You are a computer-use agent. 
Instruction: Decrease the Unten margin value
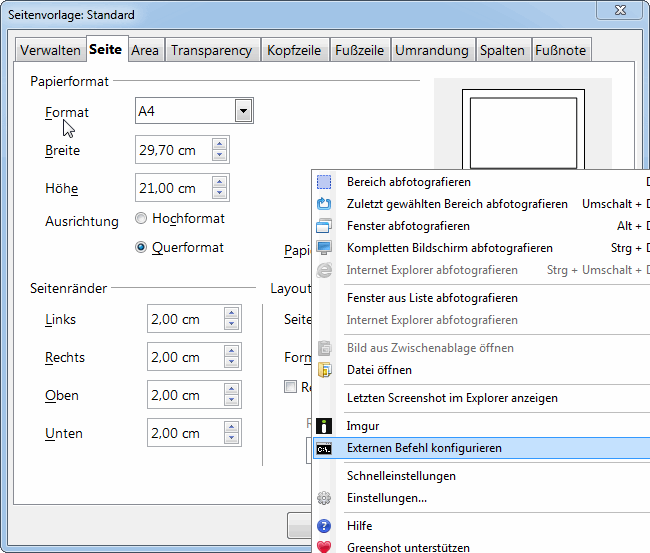(x=231, y=438)
